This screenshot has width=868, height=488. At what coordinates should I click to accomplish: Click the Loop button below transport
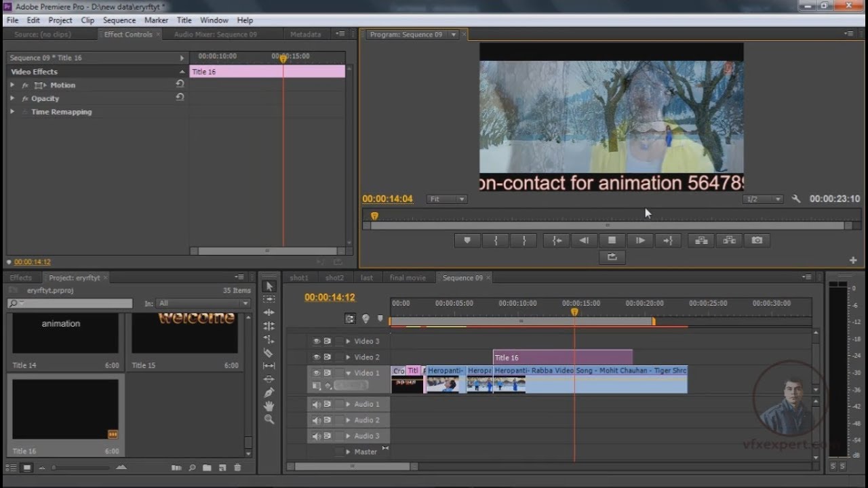612,257
